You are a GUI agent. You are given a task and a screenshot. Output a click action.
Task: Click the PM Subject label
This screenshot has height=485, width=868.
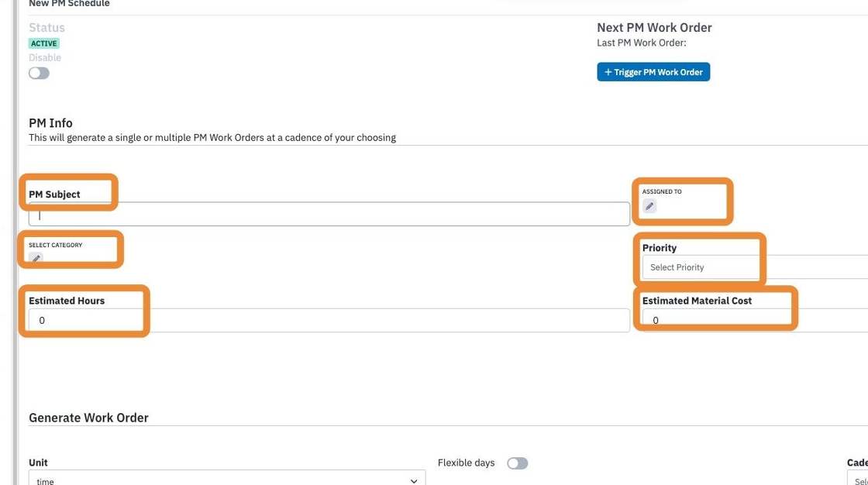pyautogui.click(x=54, y=194)
